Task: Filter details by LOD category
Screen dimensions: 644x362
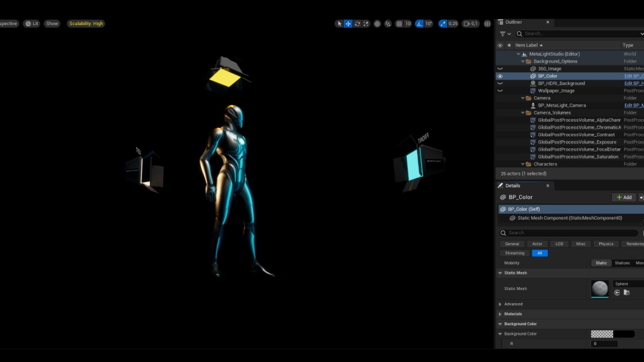Action: (x=559, y=244)
